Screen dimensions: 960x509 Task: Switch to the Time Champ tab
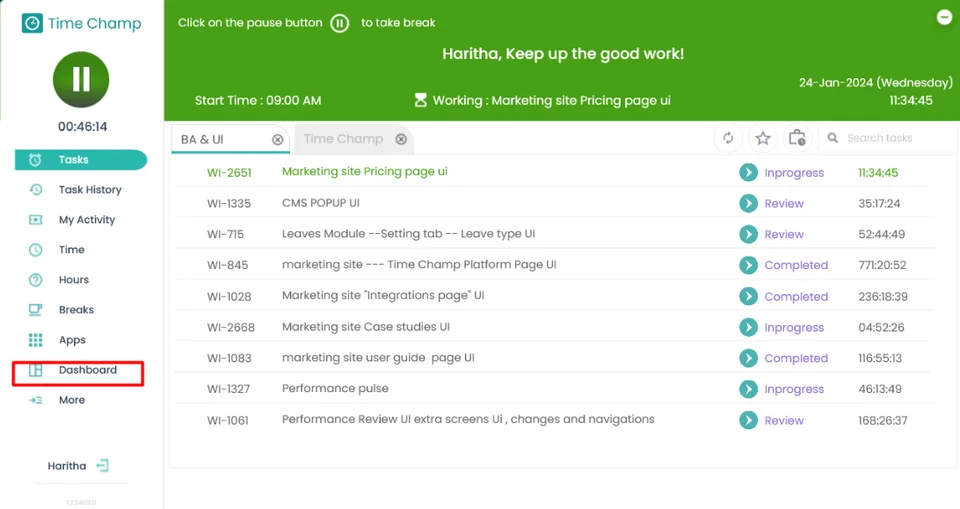(x=343, y=139)
